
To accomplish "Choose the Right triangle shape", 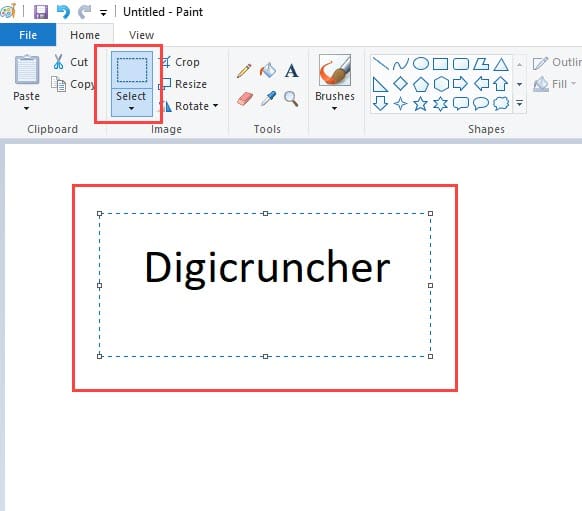I will pos(380,84).
